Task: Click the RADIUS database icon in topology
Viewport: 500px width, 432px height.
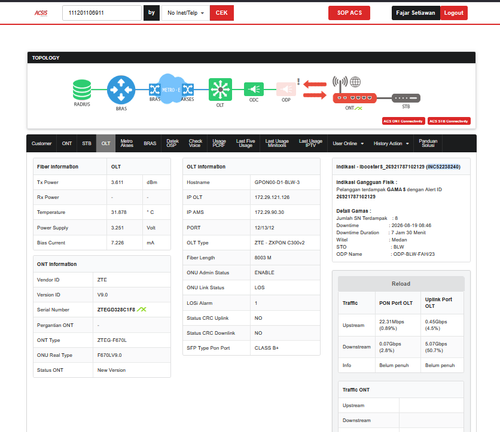Action: 82,90
